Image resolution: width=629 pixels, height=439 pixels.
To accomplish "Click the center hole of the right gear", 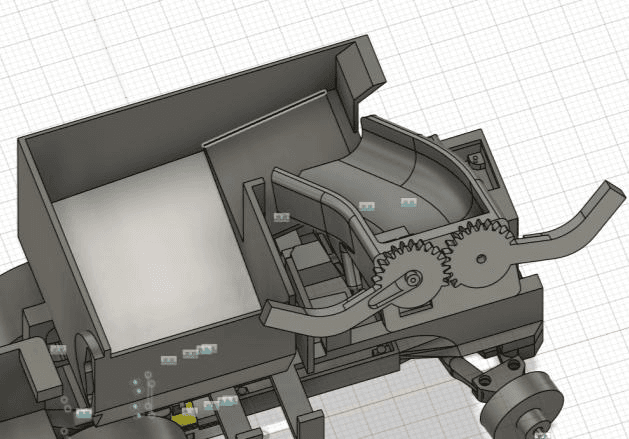I will (481, 259).
